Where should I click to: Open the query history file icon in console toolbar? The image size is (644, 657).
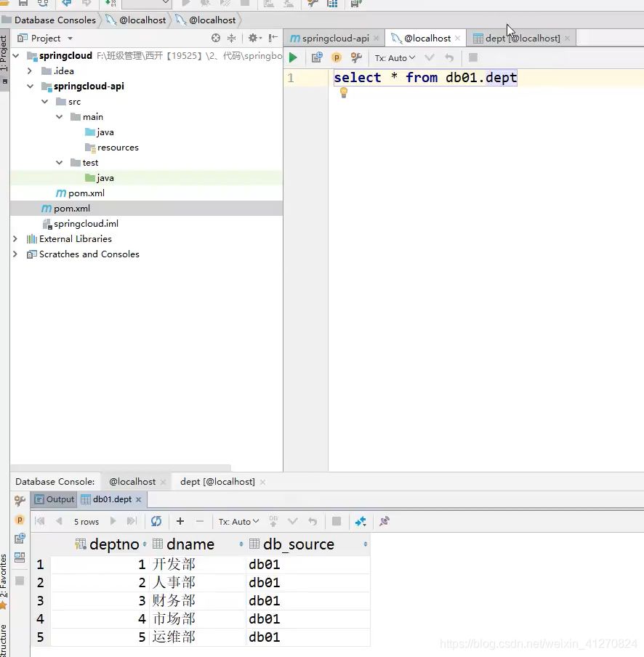[317, 57]
